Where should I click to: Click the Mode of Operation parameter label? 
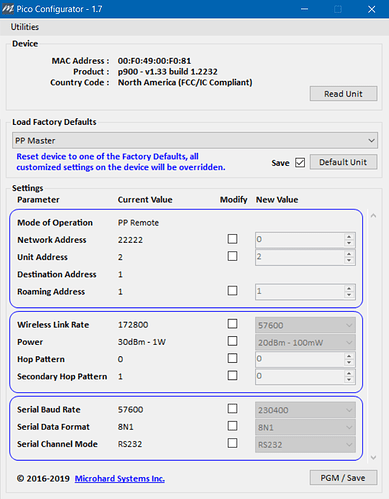coord(55,223)
